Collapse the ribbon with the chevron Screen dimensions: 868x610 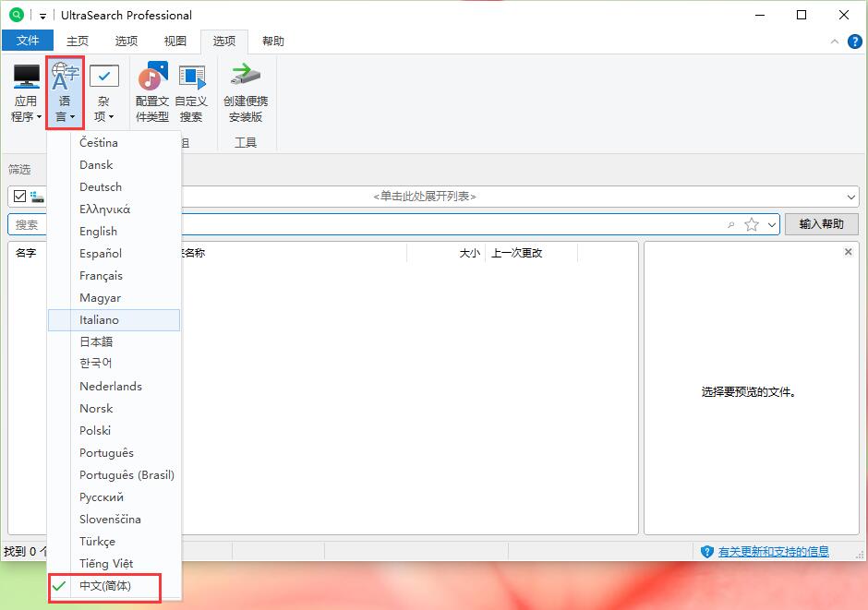[x=834, y=42]
